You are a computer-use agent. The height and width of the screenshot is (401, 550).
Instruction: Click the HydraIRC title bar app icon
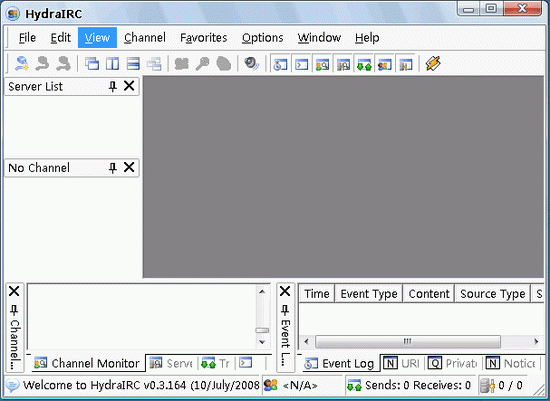point(13,14)
